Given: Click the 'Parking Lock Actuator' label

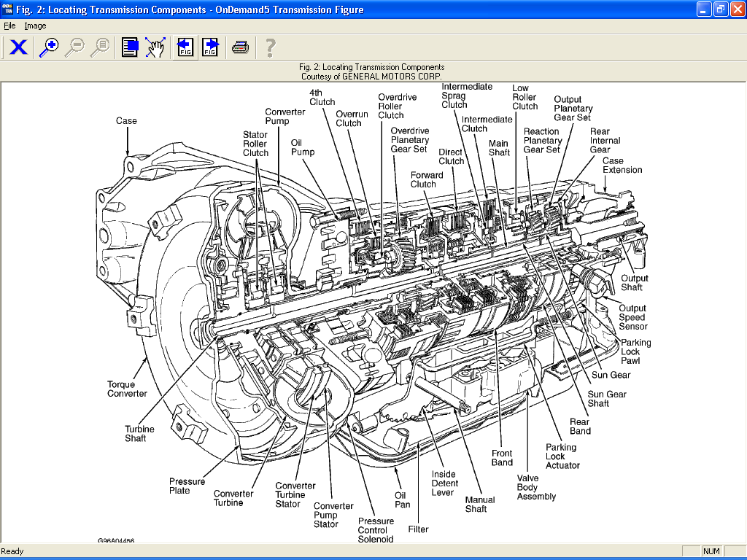Looking at the screenshot, I should coord(562,456).
